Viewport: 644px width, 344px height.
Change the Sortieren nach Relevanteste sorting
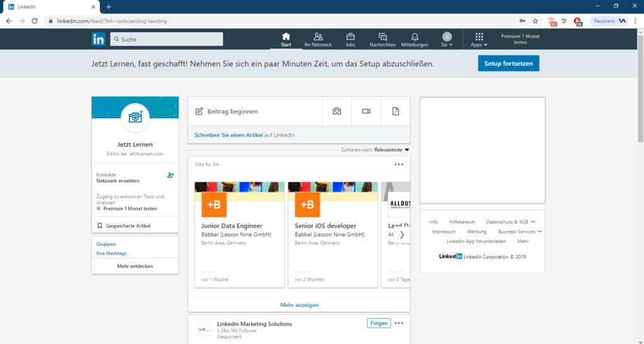click(x=392, y=150)
